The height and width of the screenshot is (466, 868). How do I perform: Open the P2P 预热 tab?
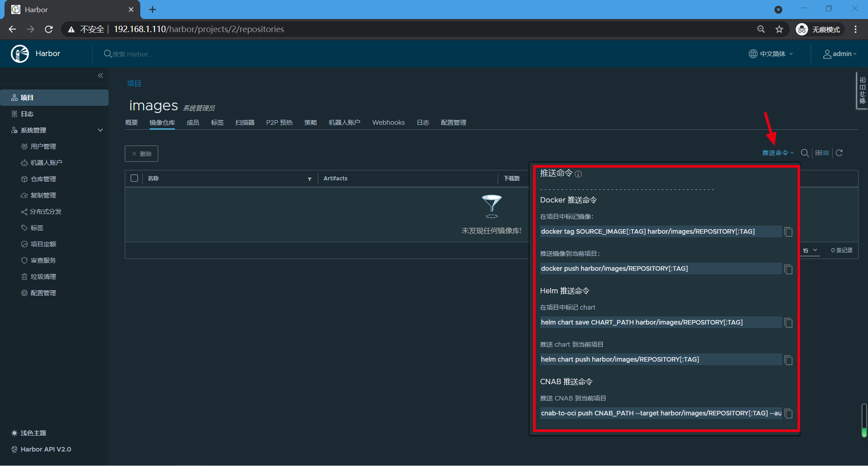click(x=279, y=122)
